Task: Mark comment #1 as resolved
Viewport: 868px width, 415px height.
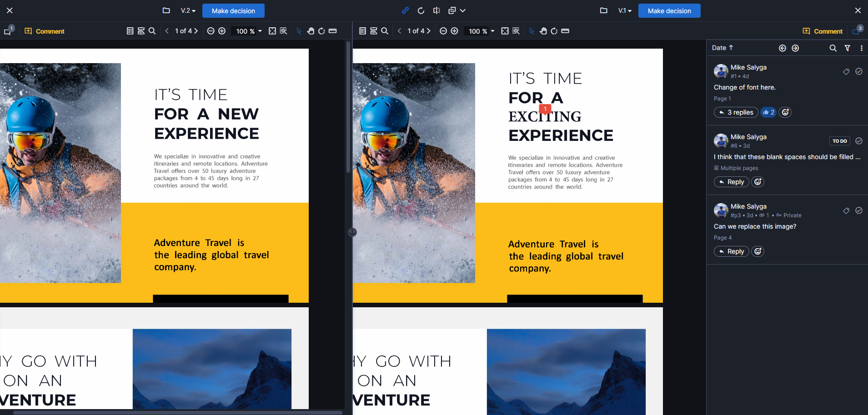Action: point(859,71)
